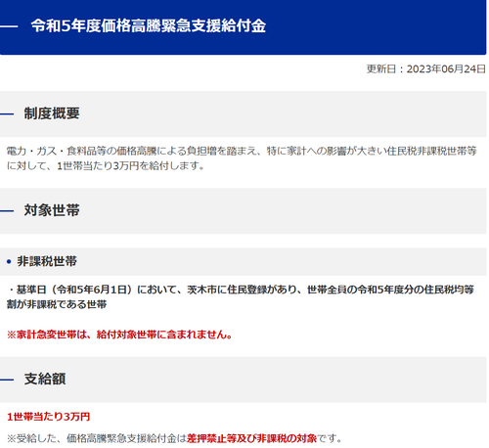489x448 pixels.
Task: Click the blue dash beside 制度概要
Action: click(x=7, y=113)
